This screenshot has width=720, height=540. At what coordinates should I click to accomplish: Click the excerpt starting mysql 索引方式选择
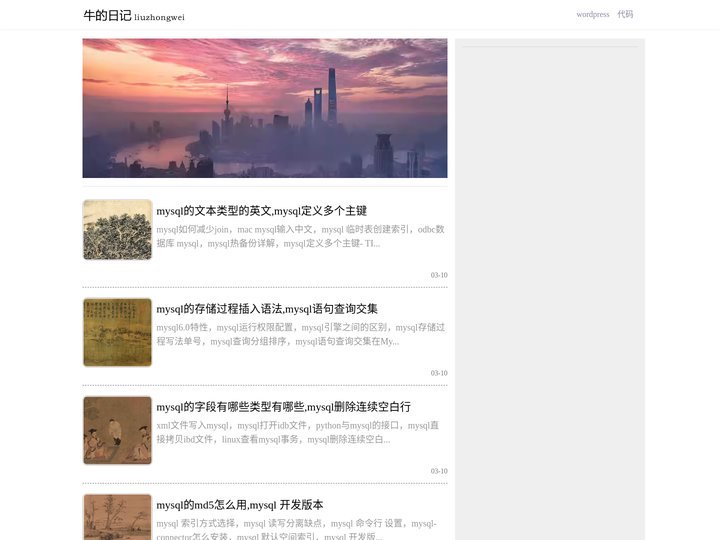[x=297, y=529]
